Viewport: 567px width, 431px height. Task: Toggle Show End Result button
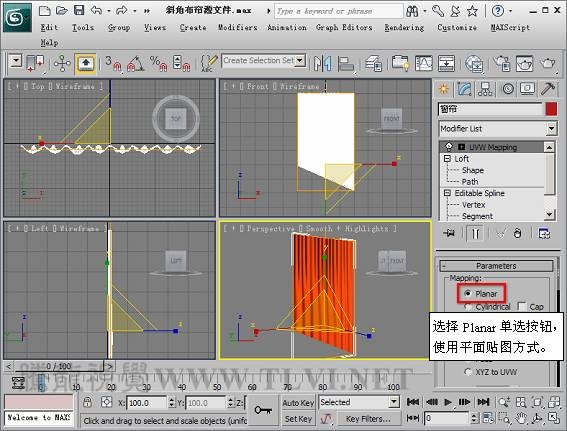pyautogui.click(x=475, y=234)
